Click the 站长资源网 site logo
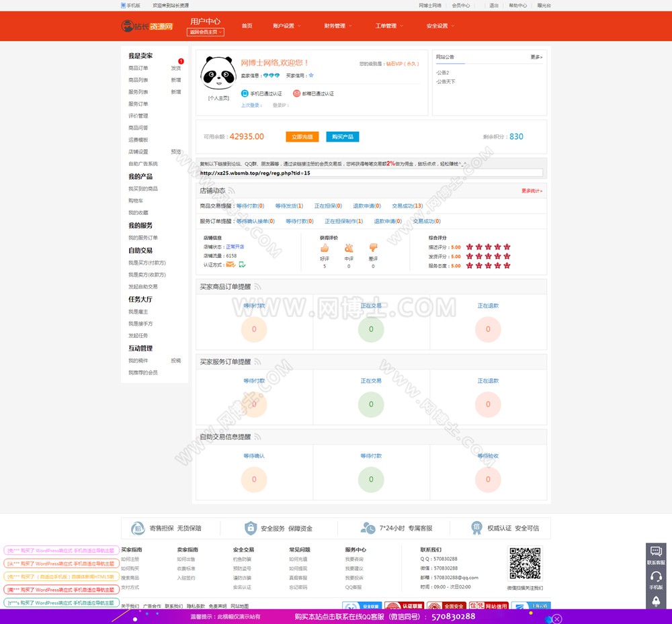672x624 pixels. coord(147,26)
